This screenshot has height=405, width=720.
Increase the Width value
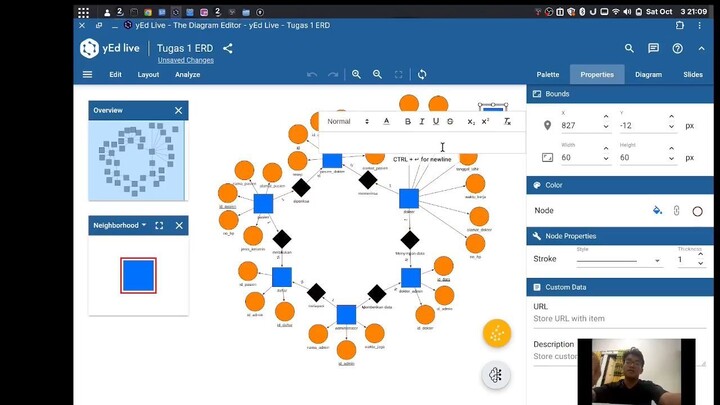pyautogui.click(x=606, y=148)
